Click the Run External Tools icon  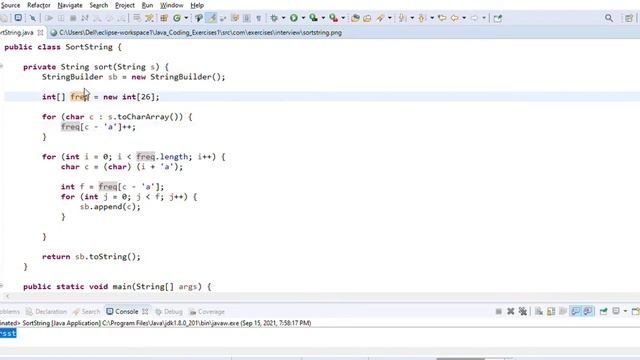[x=333, y=18]
